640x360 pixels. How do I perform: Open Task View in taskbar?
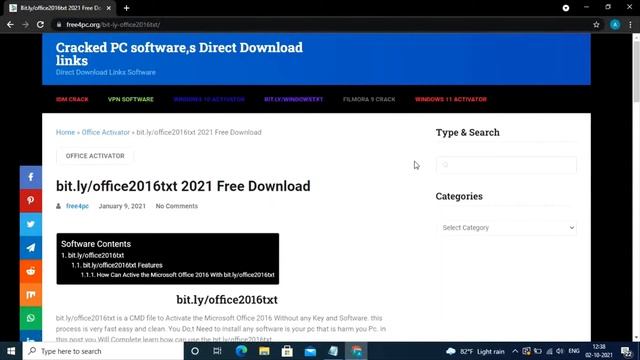[217, 351]
